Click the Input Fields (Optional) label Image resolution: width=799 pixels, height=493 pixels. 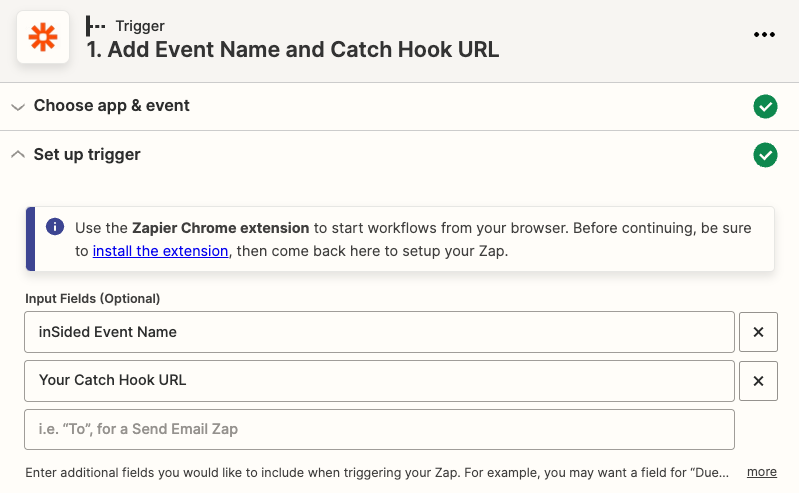pyautogui.click(x=93, y=299)
